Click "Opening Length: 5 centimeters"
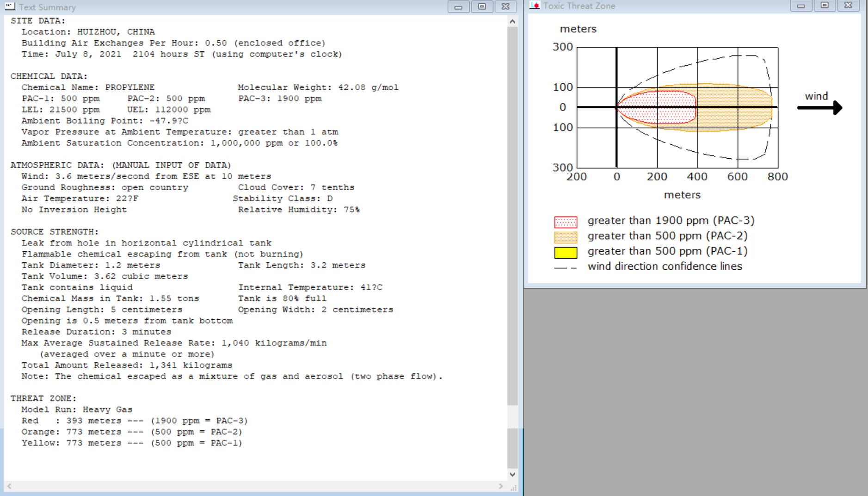 pyautogui.click(x=102, y=310)
